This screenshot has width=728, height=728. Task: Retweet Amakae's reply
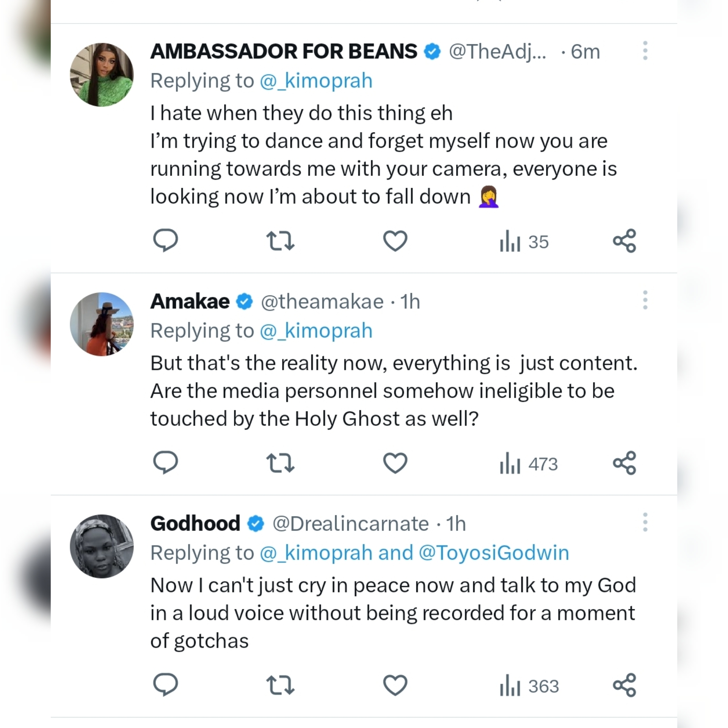tap(281, 463)
